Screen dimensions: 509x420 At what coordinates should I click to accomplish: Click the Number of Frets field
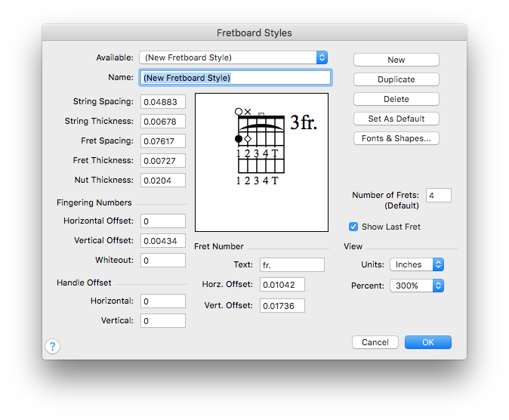click(x=439, y=195)
